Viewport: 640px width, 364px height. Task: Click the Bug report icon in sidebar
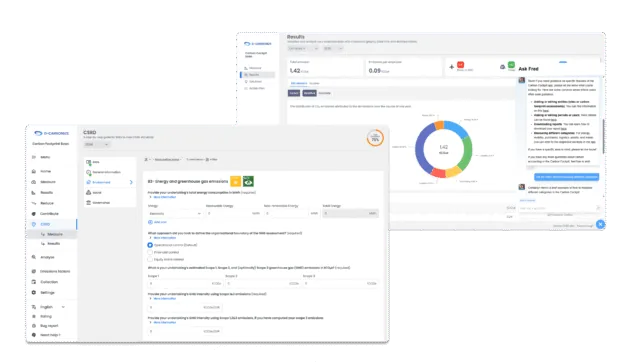[34, 326]
